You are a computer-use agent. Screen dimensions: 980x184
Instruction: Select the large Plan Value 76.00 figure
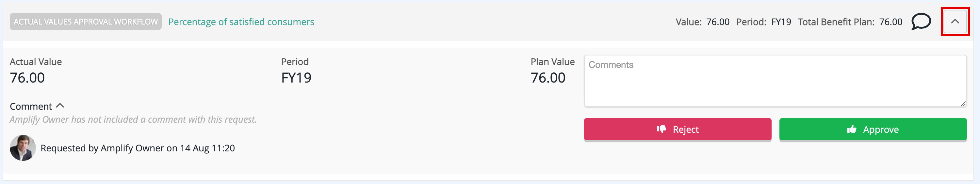(x=548, y=78)
